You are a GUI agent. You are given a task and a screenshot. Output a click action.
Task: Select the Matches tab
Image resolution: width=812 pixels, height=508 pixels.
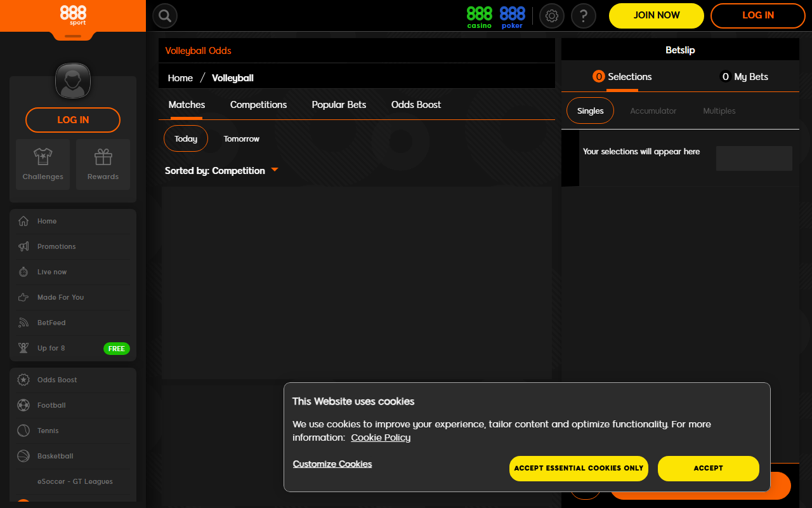coord(187,105)
